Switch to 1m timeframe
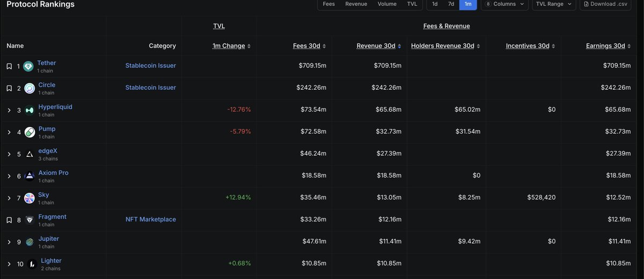Screen dimensions: 644x279 (468, 4)
